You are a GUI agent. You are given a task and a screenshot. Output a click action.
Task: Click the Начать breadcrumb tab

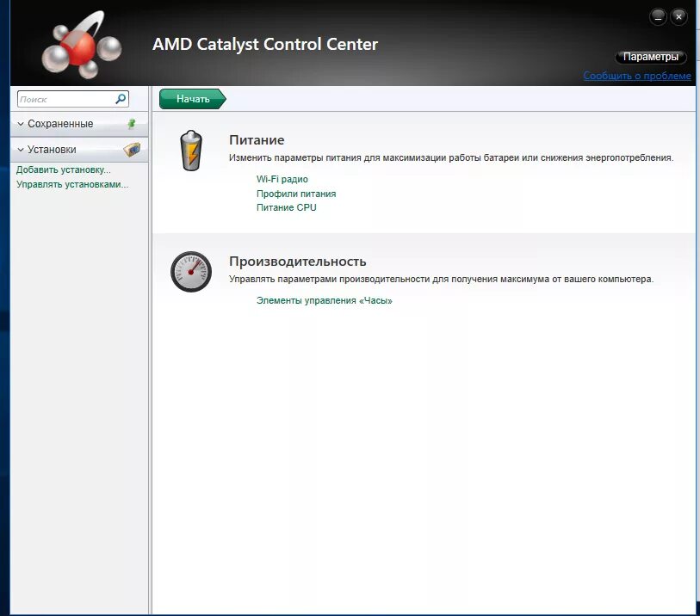[193, 99]
